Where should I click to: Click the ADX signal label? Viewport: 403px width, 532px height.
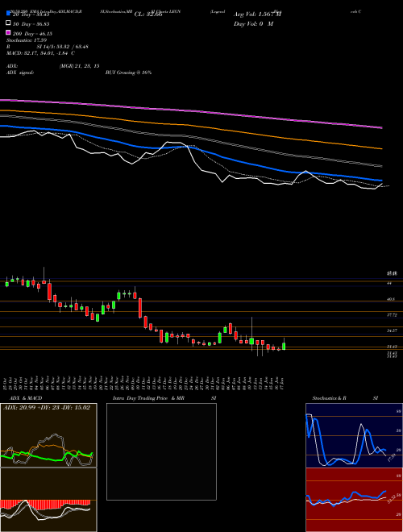point(20,73)
